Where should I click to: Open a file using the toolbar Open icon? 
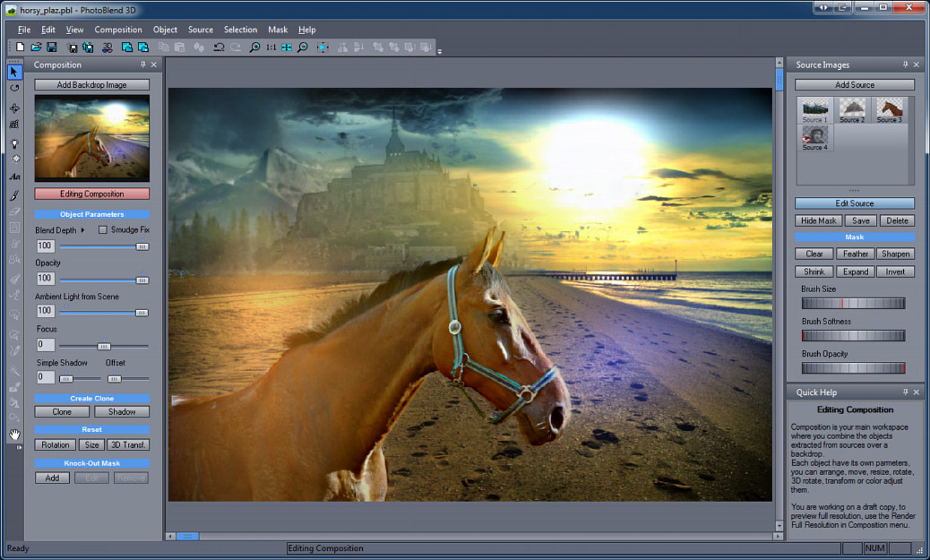click(x=36, y=48)
